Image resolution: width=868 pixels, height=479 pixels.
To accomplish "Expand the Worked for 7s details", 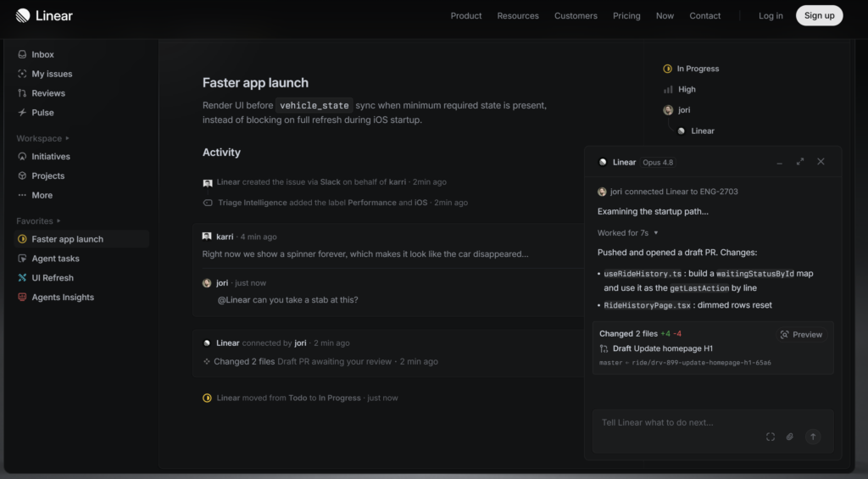I will tap(628, 233).
